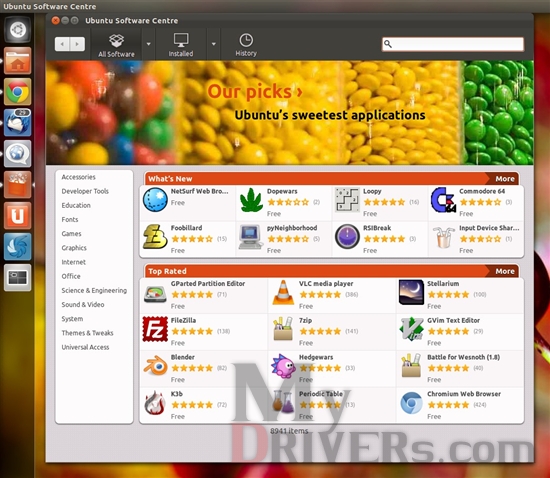
Task: Click the What's New heading
Action: click(170, 179)
